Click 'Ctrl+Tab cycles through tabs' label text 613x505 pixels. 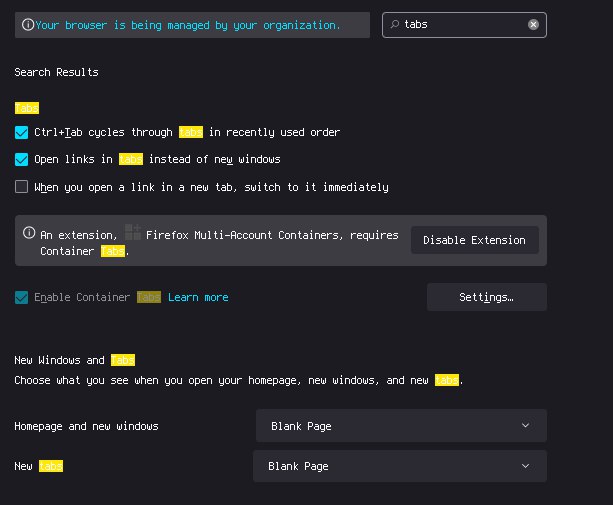tap(187, 132)
